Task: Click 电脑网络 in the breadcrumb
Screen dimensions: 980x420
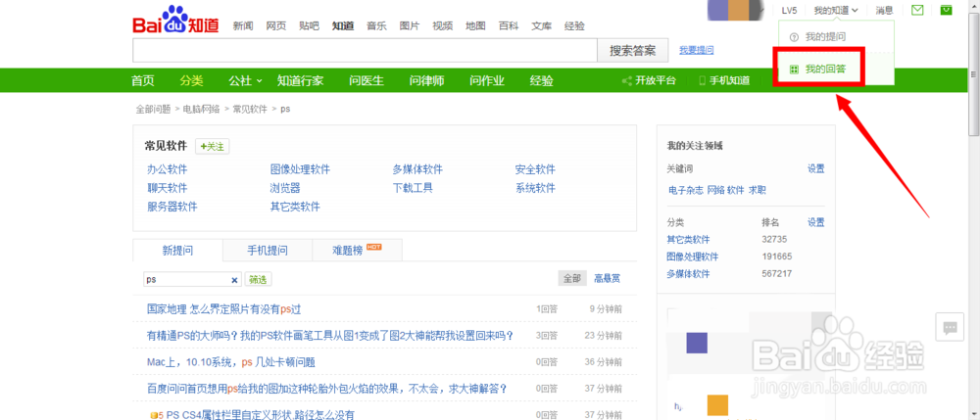Action: tap(201, 110)
